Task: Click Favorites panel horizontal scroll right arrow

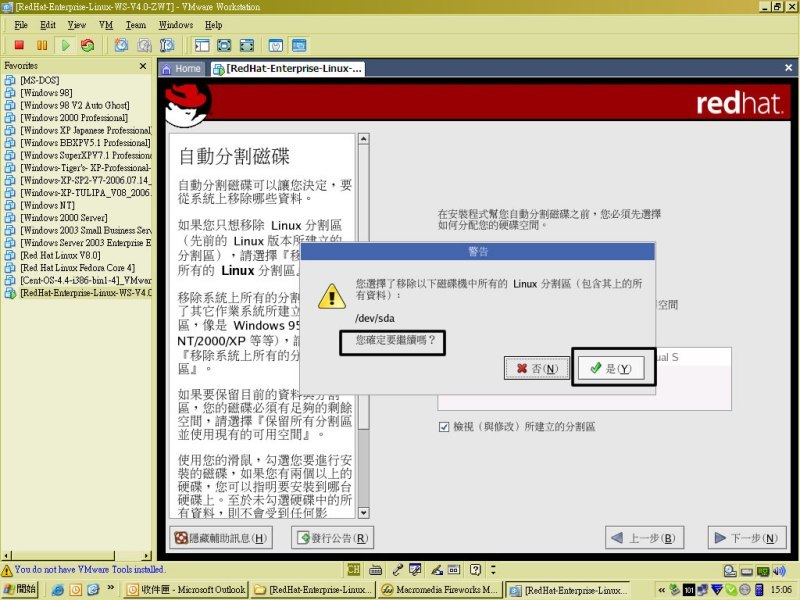Action: point(147,556)
